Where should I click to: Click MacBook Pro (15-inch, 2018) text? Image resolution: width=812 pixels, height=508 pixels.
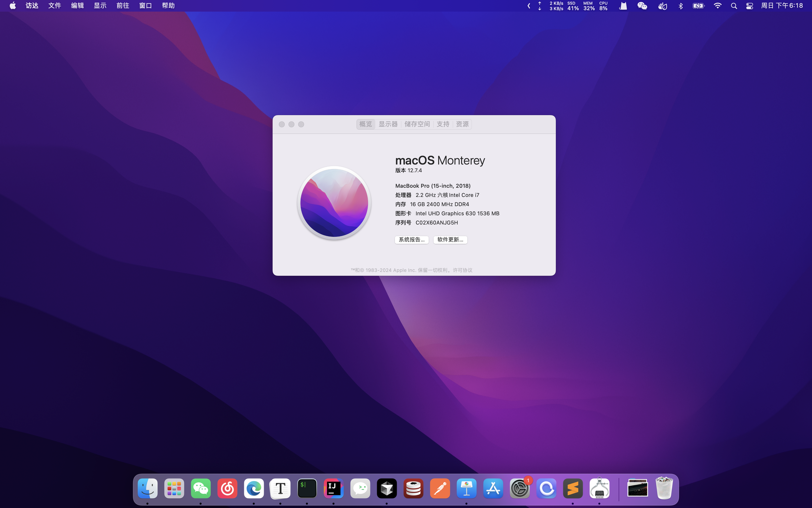[x=433, y=186]
